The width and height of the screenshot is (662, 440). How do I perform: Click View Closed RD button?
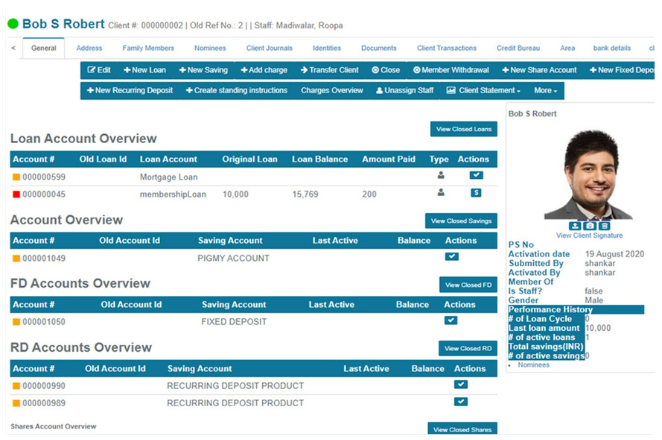[x=468, y=348]
